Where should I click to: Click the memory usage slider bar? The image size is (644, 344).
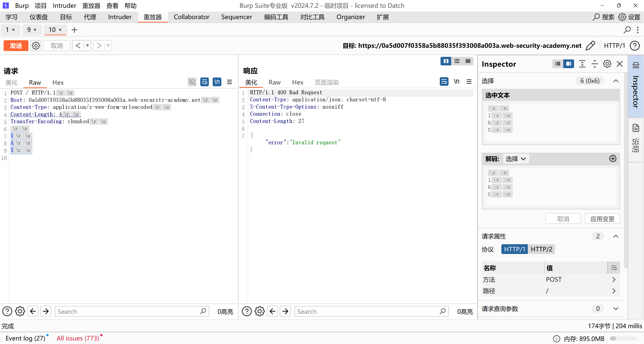pos(623,338)
